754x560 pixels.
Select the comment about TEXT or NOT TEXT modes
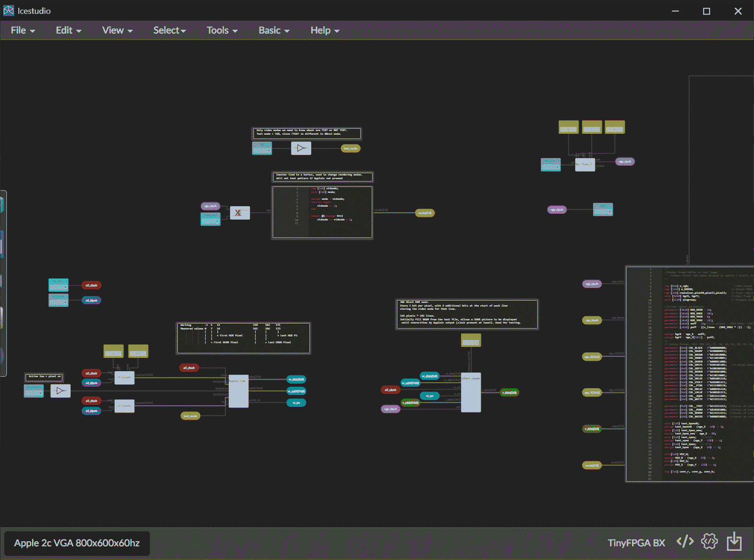coord(307,133)
